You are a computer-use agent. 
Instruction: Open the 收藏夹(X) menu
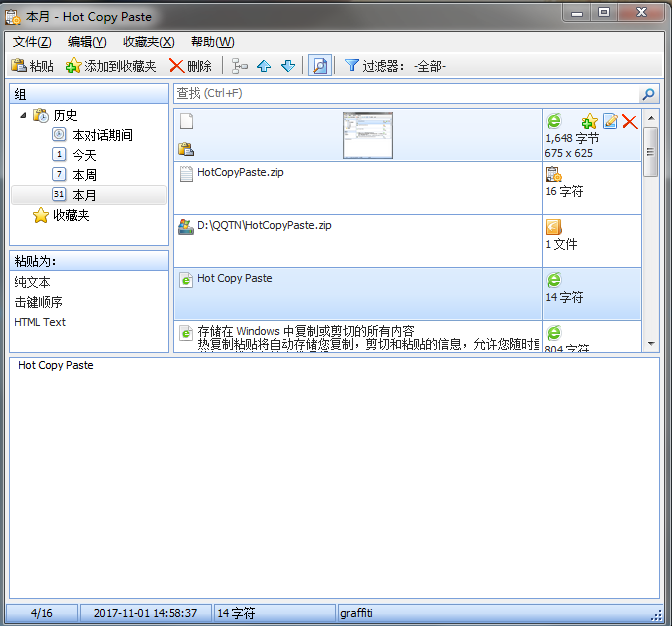(149, 42)
